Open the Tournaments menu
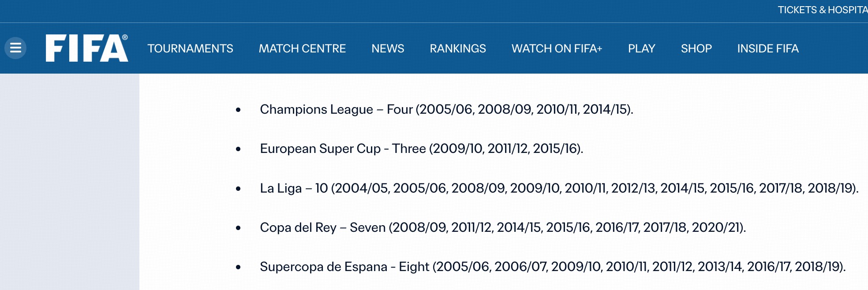Viewport: 868px width, 290px height. (x=190, y=48)
